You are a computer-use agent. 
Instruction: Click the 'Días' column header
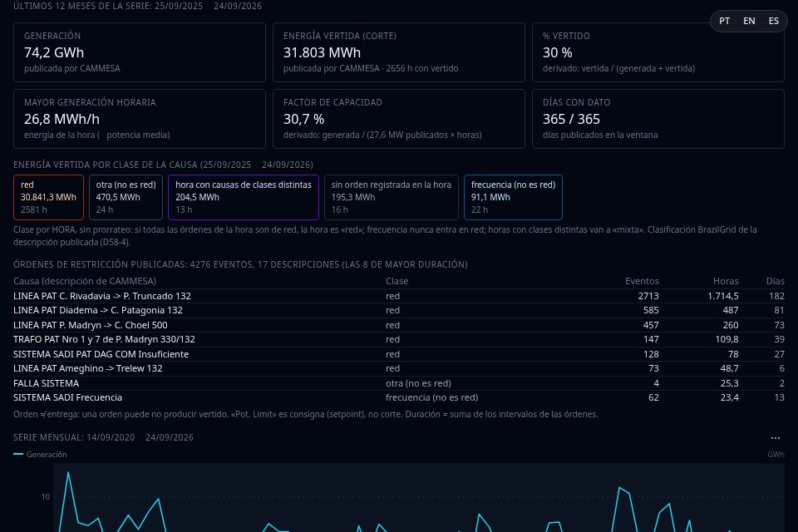tap(775, 281)
